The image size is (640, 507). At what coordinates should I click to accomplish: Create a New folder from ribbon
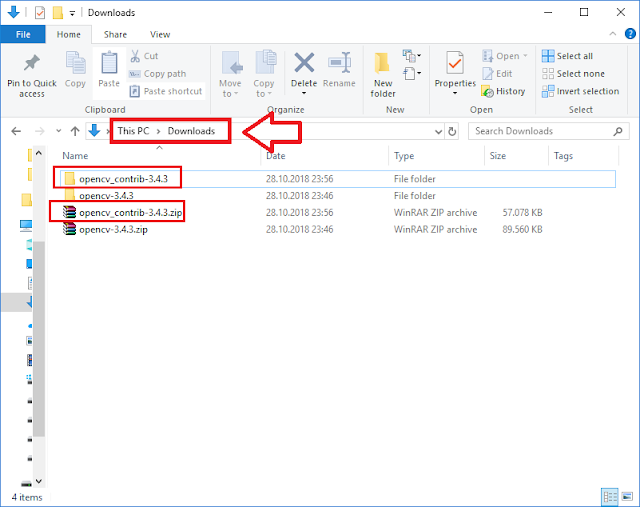(383, 76)
